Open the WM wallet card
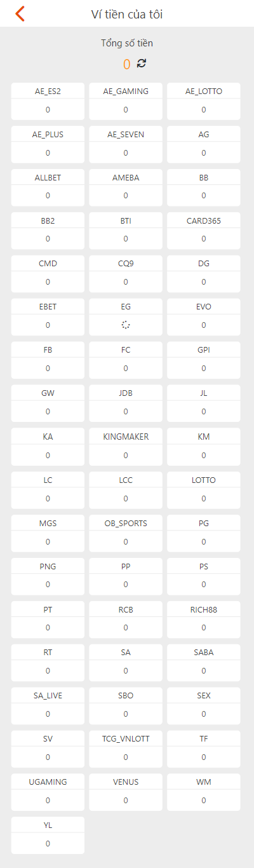The width and height of the screenshot is (254, 868). coord(204,792)
